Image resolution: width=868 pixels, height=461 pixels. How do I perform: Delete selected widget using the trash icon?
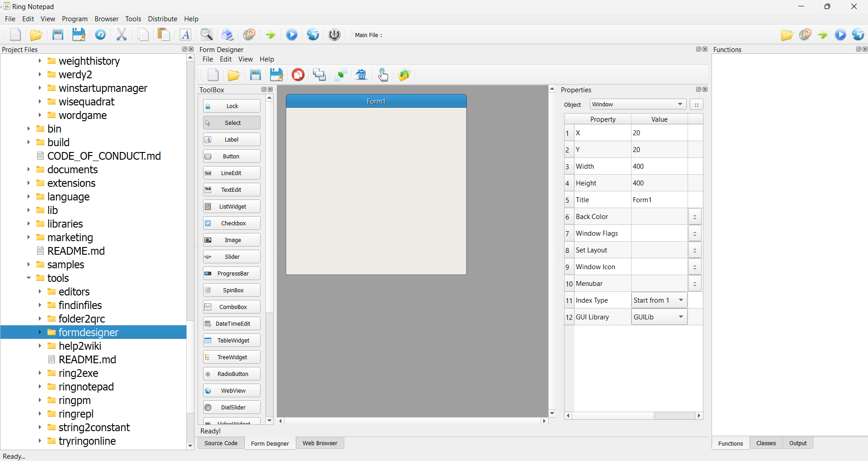[361, 75]
